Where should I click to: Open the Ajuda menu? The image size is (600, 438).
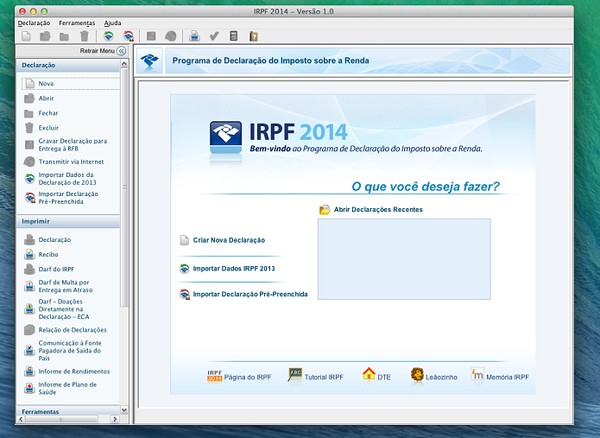tap(113, 22)
